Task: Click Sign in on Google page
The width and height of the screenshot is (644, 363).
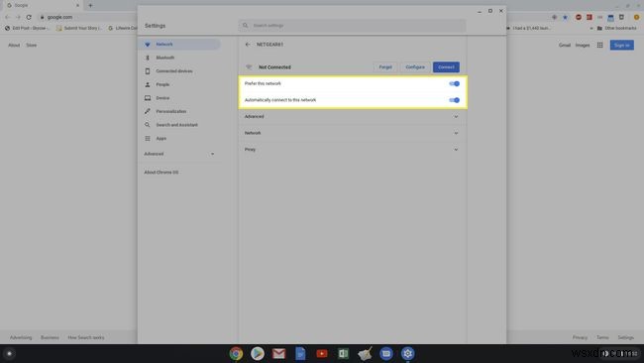Action: click(x=622, y=45)
